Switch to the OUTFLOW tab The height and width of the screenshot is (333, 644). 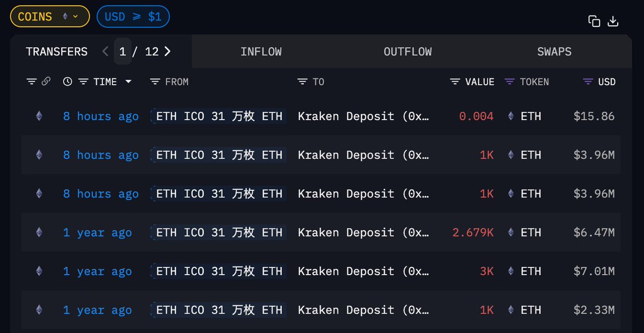point(407,51)
